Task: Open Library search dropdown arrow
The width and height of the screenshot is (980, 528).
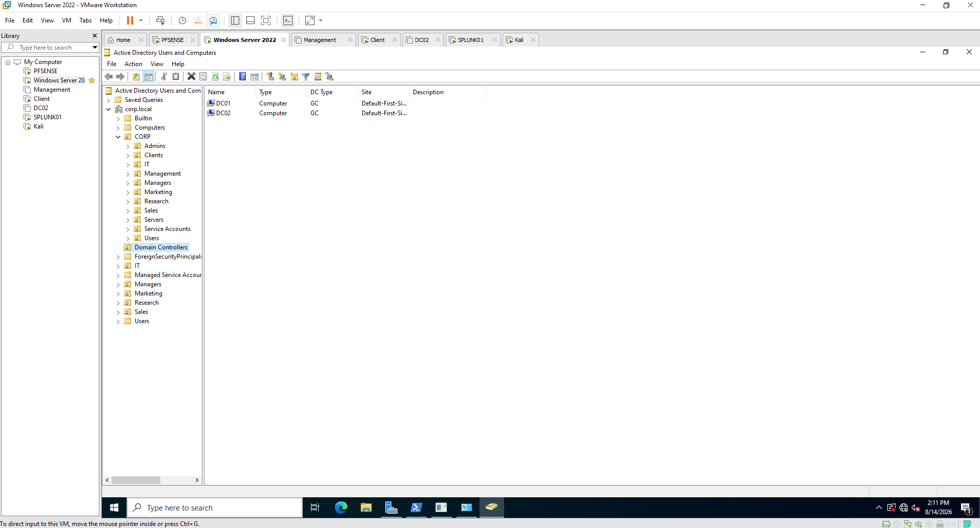Action: tap(95, 47)
